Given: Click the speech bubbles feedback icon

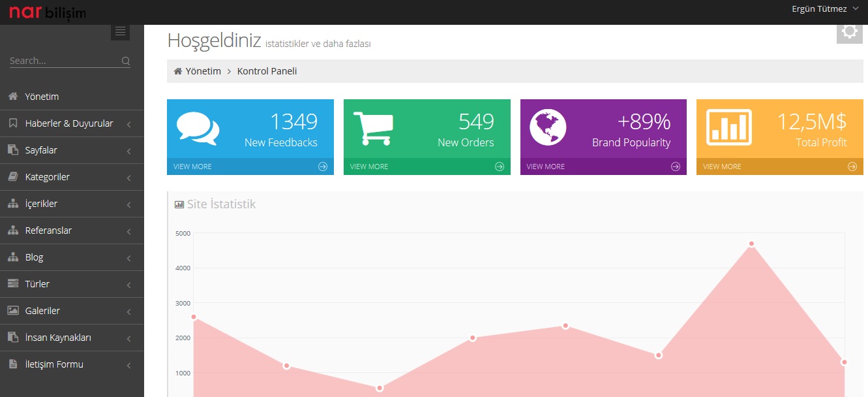Looking at the screenshot, I should tap(198, 129).
